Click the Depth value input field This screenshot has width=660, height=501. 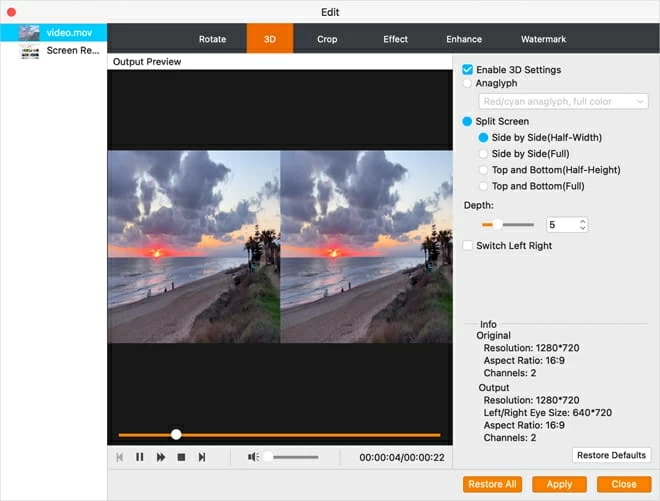562,225
